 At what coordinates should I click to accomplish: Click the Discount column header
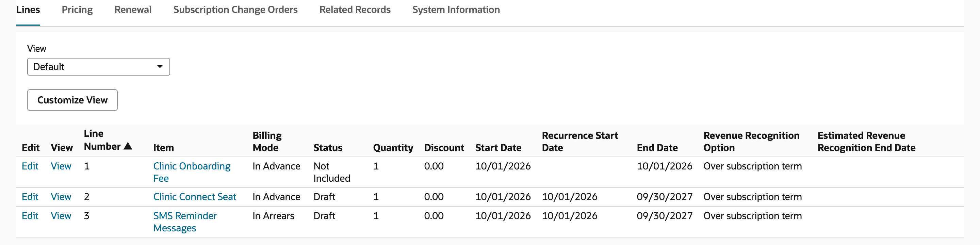(444, 148)
